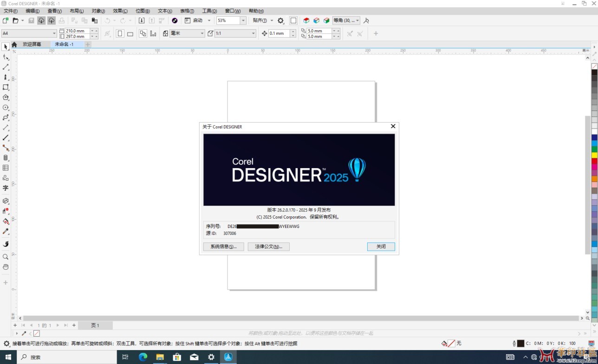This screenshot has width=598, height=364.
Task: Open the 位图 menu
Action: [x=143, y=11]
